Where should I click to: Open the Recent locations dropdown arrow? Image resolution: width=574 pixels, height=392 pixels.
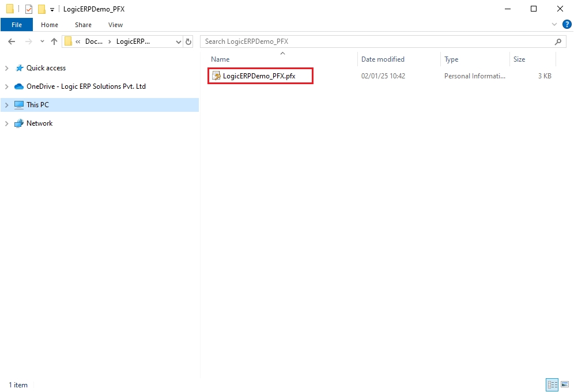(42, 42)
